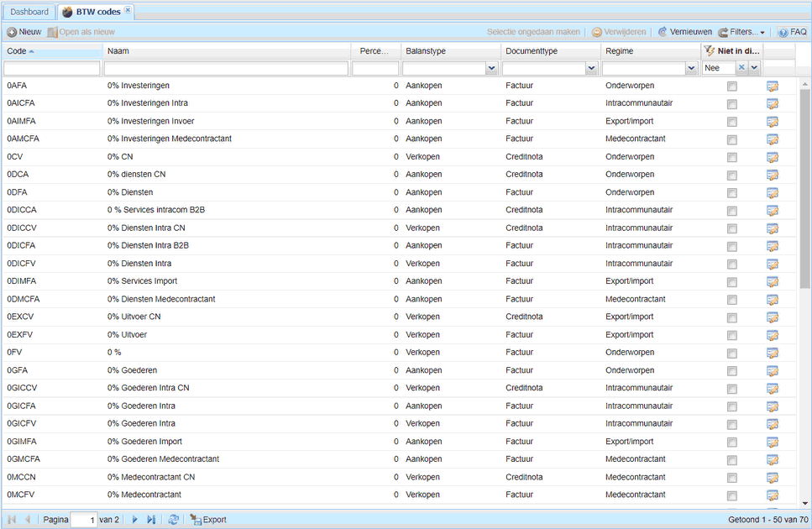Viewport: 812px width, 529px height.
Task: Click the vertical scrollbar thumb
Action: 804,189
